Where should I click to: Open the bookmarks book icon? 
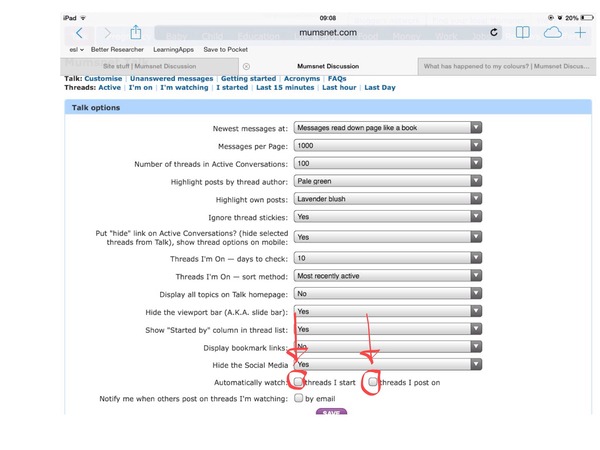point(522,33)
